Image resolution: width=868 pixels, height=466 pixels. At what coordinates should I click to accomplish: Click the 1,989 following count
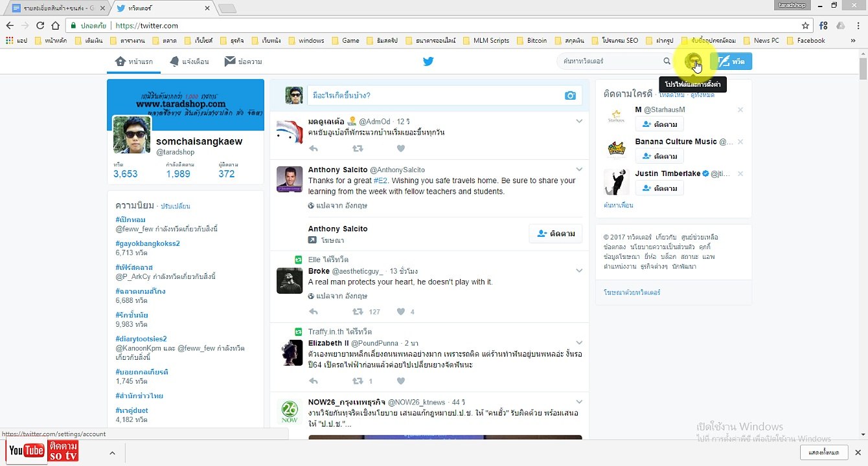click(x=178, y=173)
